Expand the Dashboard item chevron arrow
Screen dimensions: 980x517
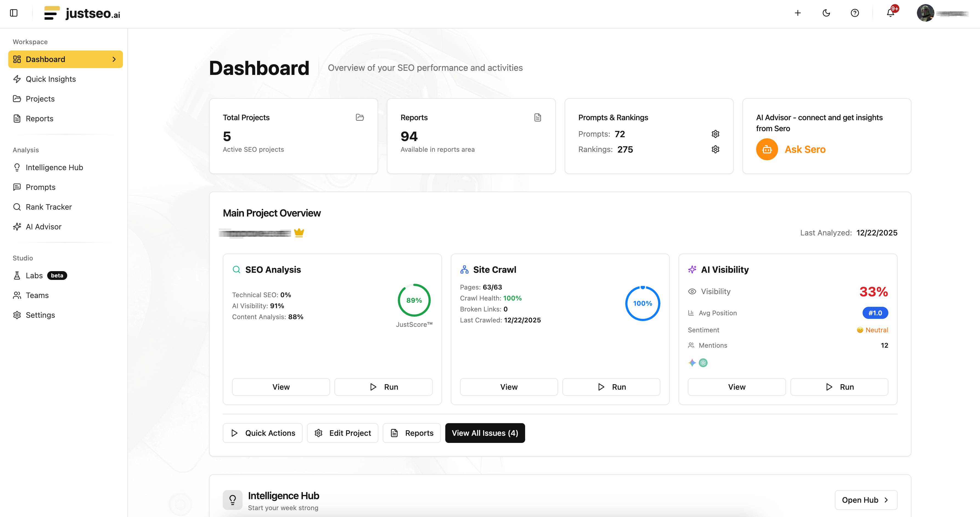pos(114,59)
